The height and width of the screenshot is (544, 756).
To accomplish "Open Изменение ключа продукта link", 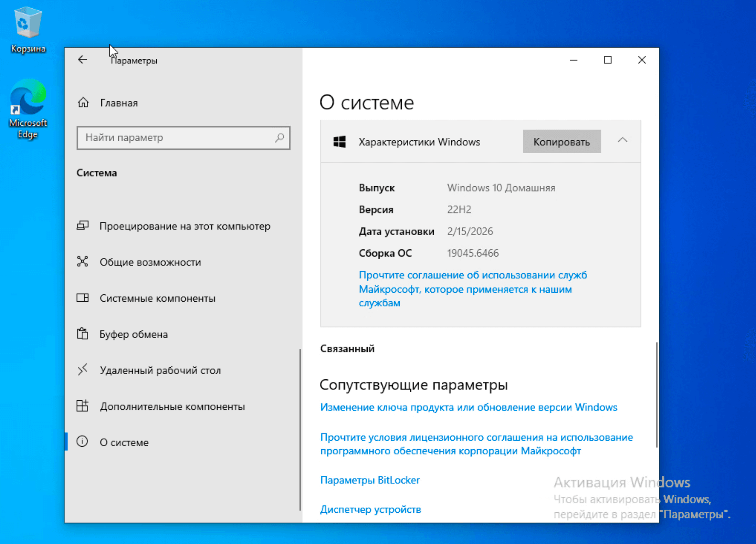I will coord(468,407).
